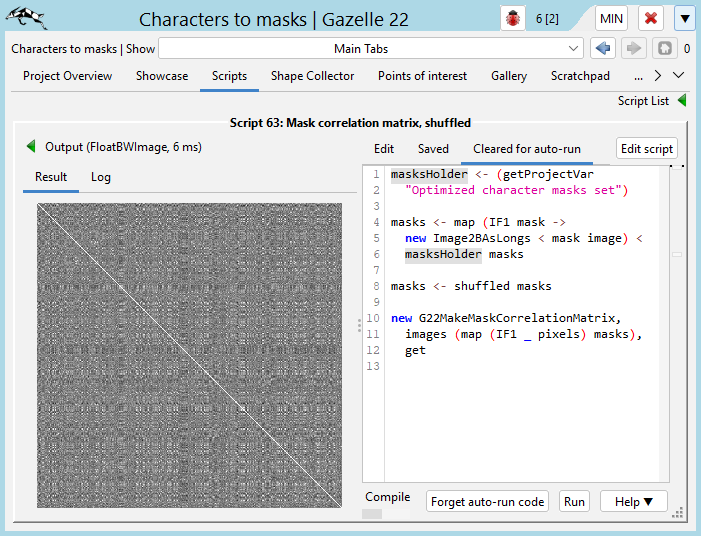701x536 pixels.
Task: Switch to the Log tab
Action: click(x=101, y=177)
